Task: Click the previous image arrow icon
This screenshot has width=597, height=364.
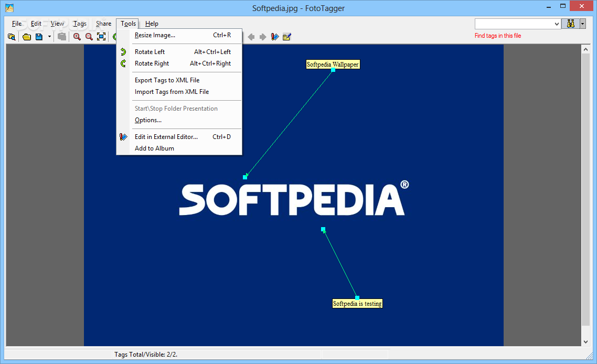Action: tap(251, 37)
